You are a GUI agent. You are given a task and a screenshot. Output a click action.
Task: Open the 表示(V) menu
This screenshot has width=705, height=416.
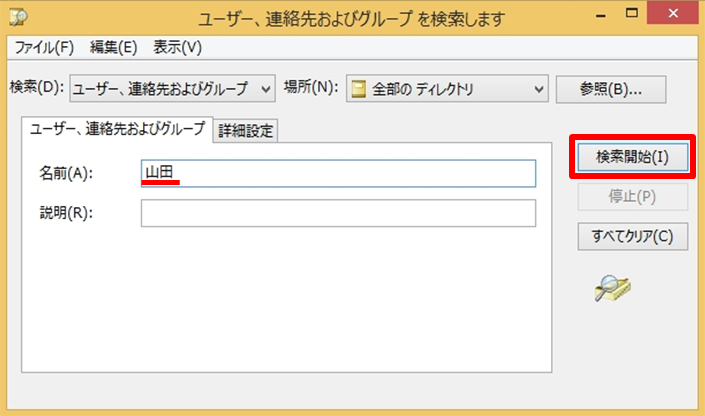[x=177, y=47]
